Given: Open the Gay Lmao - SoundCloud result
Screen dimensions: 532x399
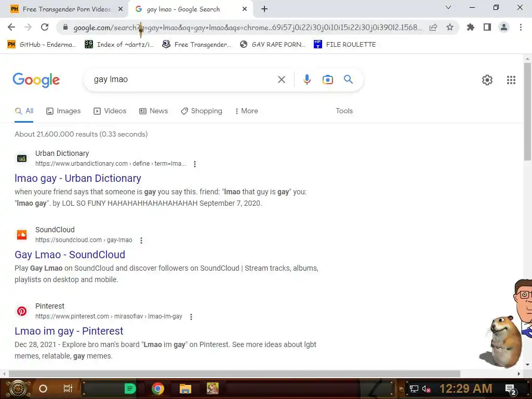Looking at the screenshot, I should click(x=70, y=255).
